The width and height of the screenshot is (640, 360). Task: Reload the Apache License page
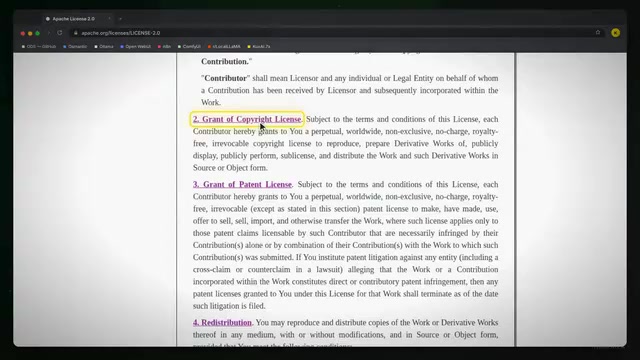[x=60, y=33]
